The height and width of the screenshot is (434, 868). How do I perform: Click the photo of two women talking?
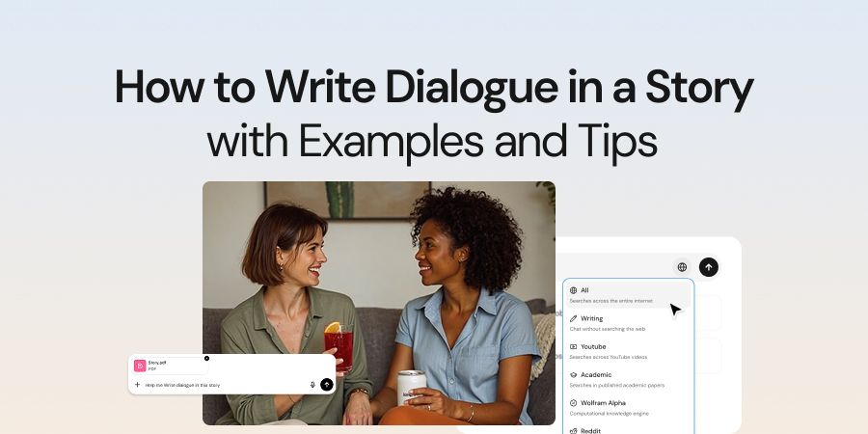[x=379, y=303]
